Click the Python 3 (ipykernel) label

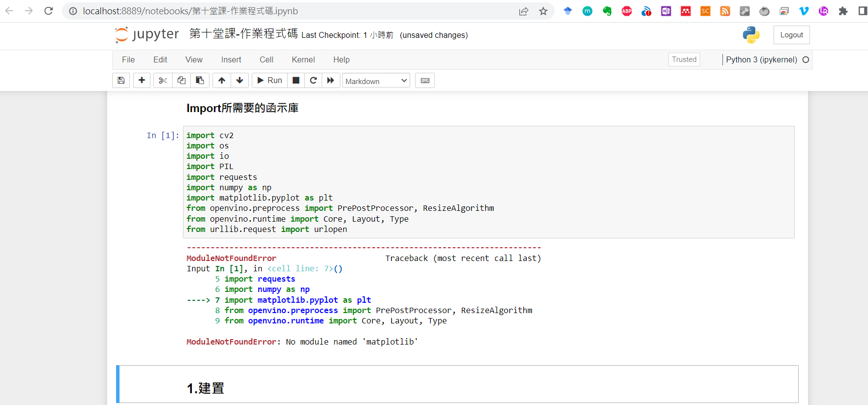(761, 59)
